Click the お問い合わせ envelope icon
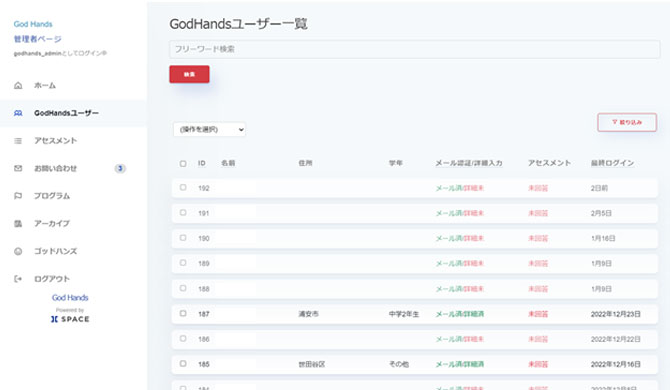This screenshot has height=390, width=670. point(18,168)
